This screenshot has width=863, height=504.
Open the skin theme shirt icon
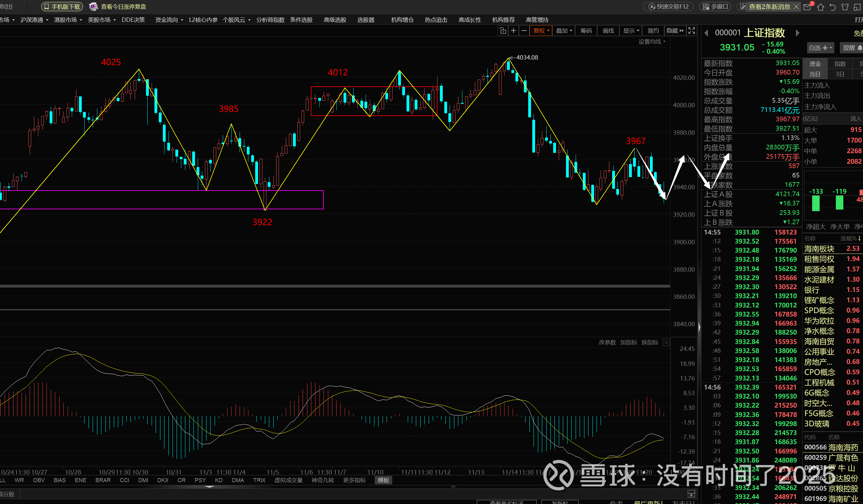click(845, 7)
